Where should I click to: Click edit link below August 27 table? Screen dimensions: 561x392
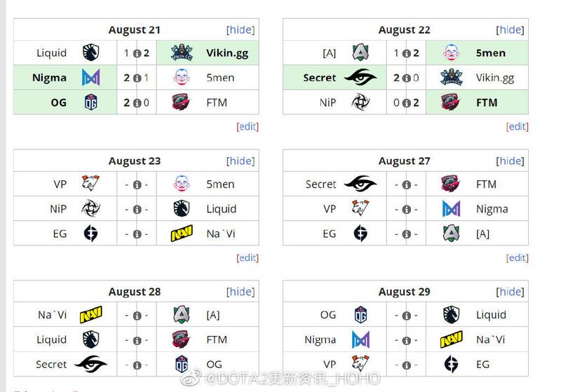[518, 257]
